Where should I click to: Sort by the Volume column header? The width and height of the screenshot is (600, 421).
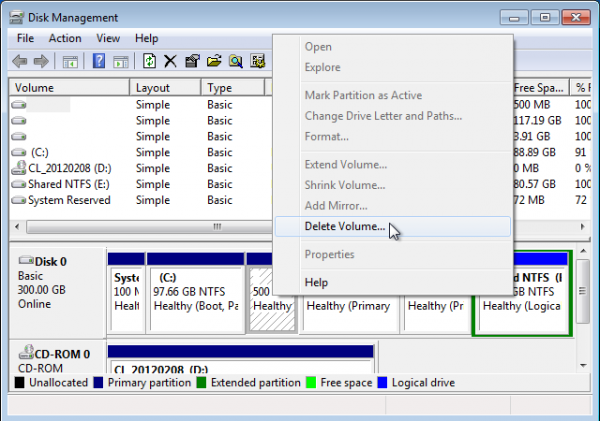point(69,88)
